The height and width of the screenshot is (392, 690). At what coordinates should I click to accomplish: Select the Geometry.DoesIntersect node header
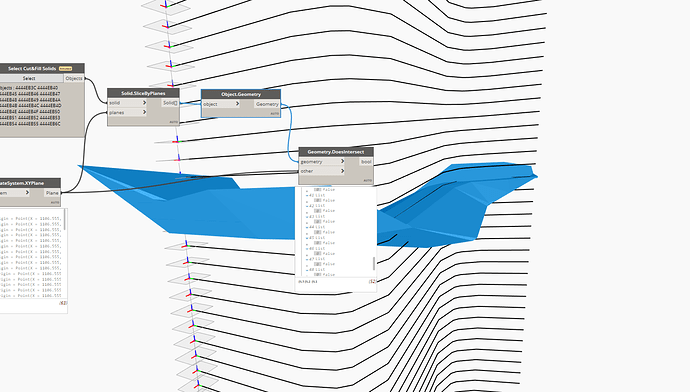336,152
